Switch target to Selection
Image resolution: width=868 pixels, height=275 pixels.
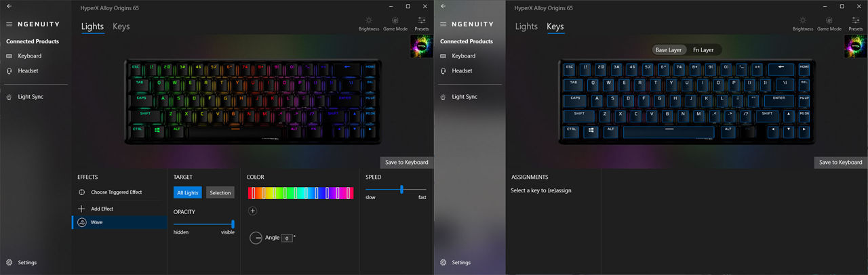(x=220, y=193)
